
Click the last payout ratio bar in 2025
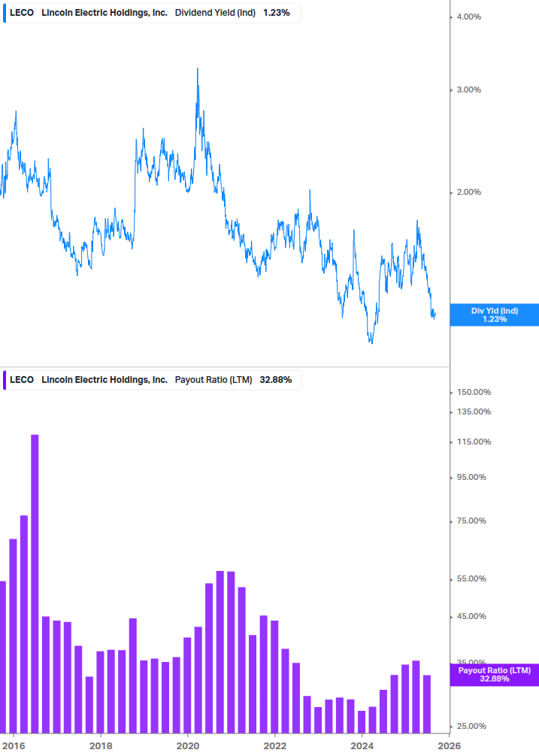(x=427, y=704)
